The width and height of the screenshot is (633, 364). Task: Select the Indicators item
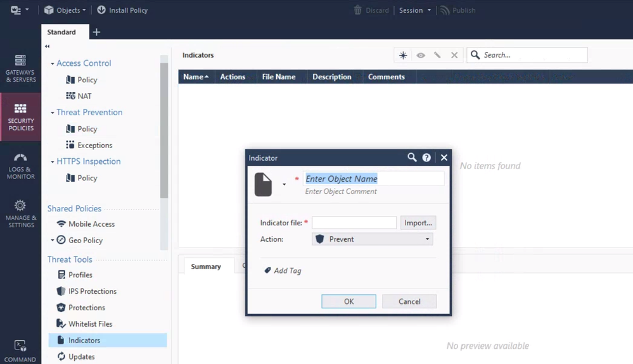point(107,340)
